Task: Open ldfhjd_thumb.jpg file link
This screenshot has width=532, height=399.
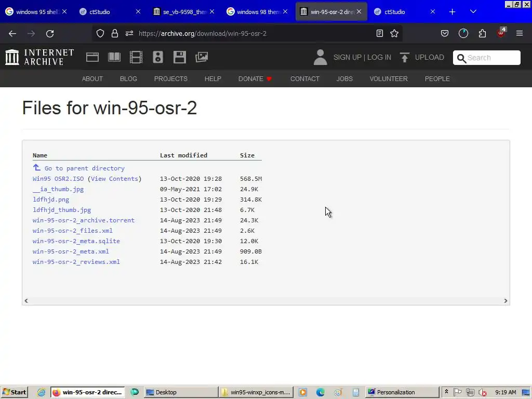Action: pos(62,210)
